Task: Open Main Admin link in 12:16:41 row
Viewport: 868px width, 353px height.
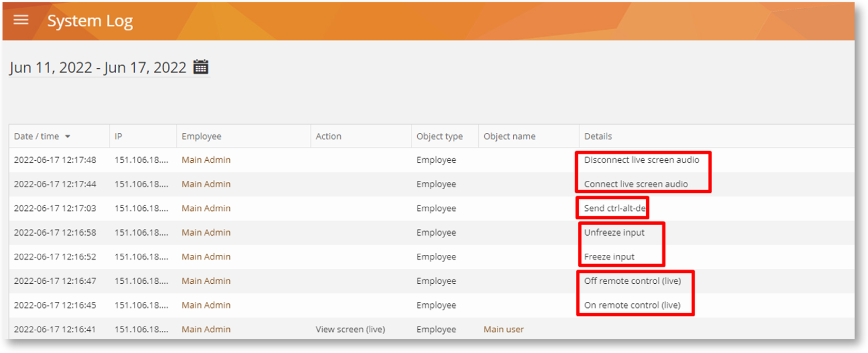Action: tap(206, 329)
